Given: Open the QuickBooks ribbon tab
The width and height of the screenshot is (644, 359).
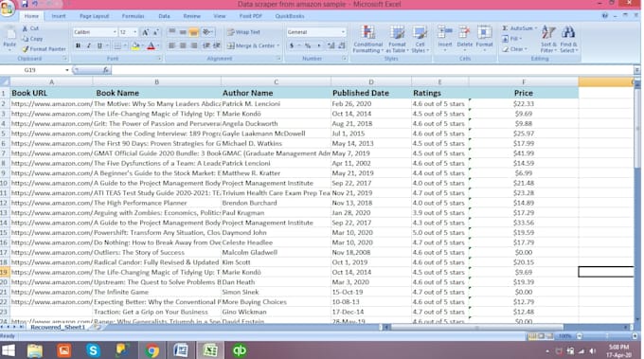Looking at the screenshot, I should (x=290, y=16).
